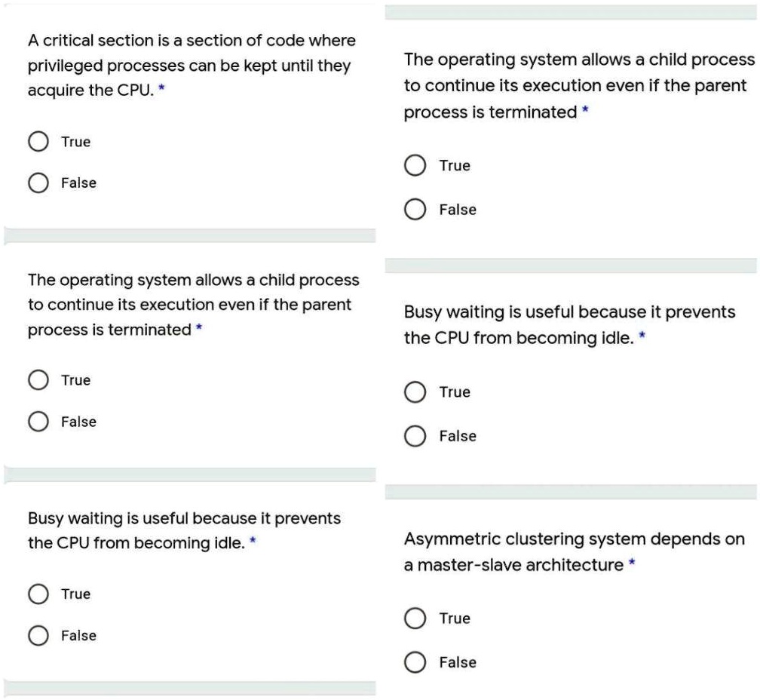Click the True label beside its circle on clustering question

point(454,618)
